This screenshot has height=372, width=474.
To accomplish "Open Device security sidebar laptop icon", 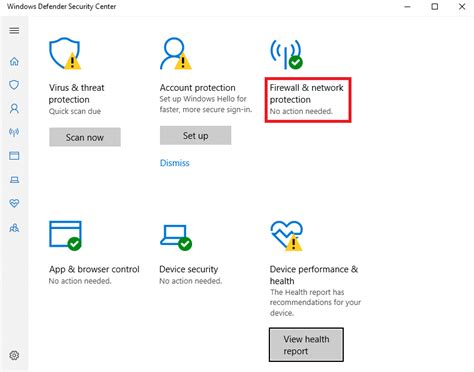I will [14, 180].
